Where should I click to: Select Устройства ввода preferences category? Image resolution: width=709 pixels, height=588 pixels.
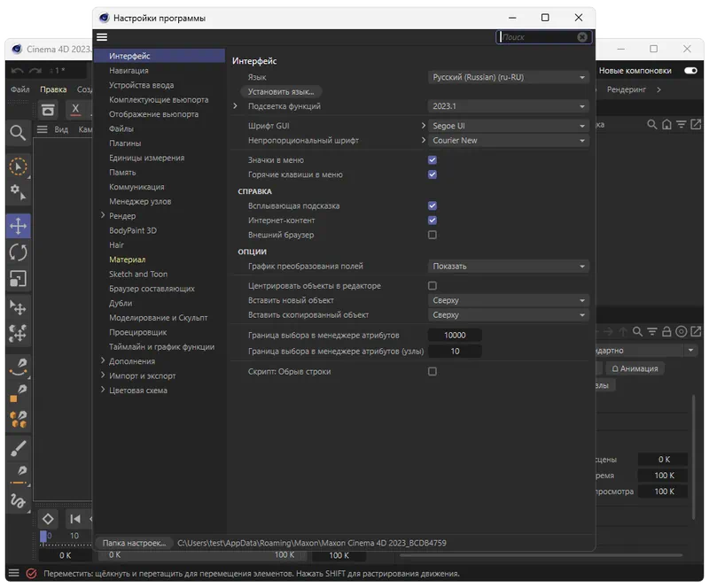click(141, 85)
